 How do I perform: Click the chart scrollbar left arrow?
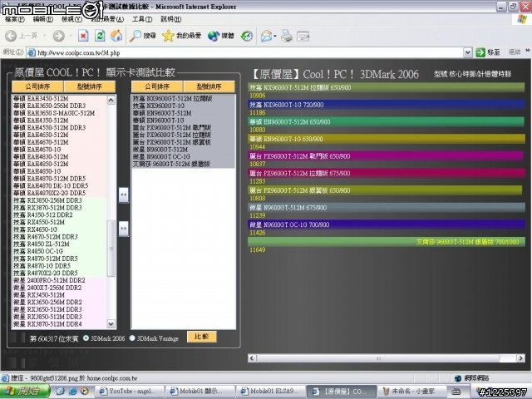tap(252, 358)
